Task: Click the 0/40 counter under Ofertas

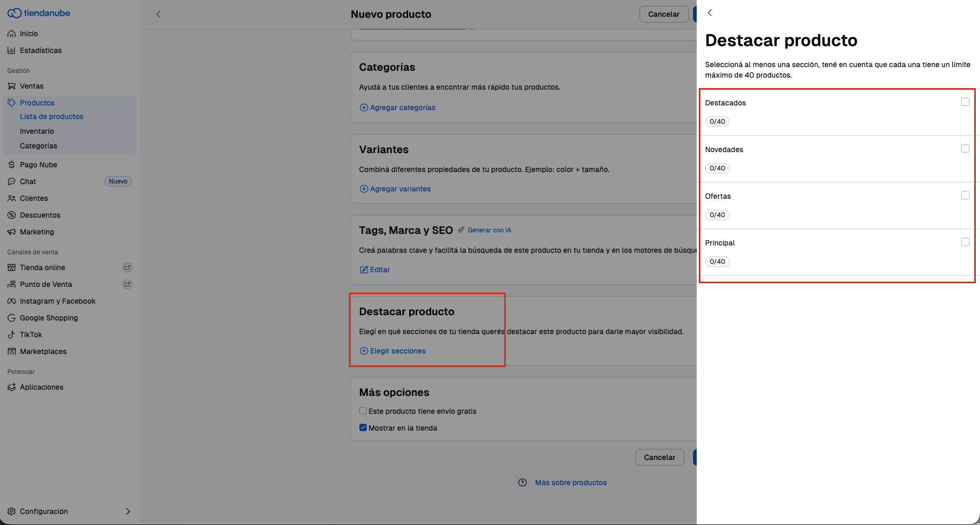Action: (717, 215)
